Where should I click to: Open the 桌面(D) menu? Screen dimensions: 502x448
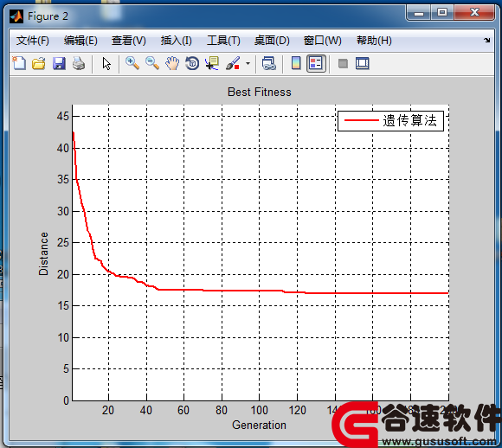[x=272, y=41]
